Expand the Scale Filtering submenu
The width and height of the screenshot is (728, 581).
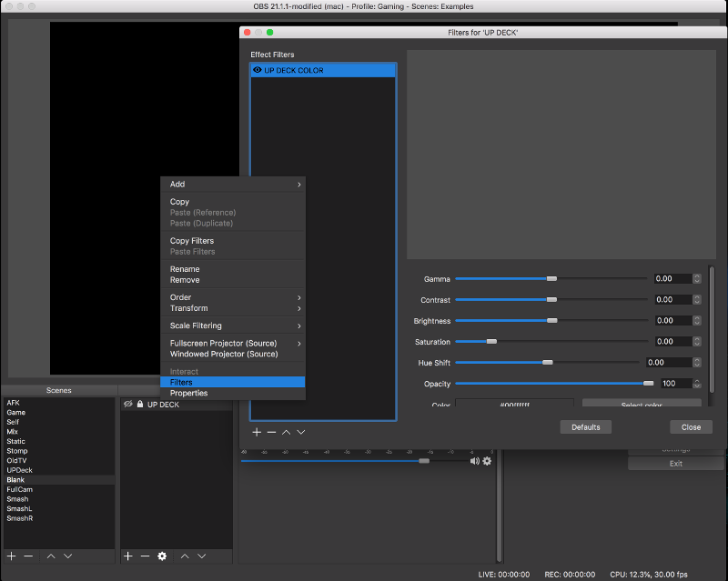point(232,326)
